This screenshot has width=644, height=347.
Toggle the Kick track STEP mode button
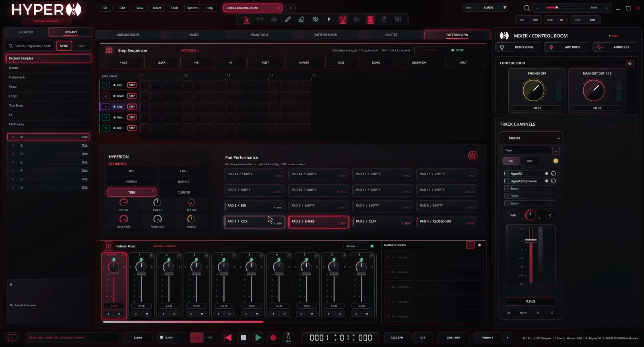132,85
